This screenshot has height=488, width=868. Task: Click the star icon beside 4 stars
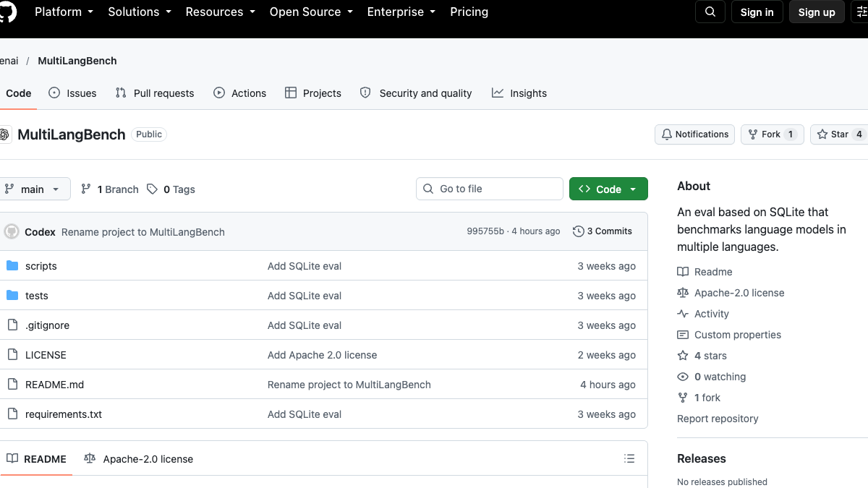683,356
